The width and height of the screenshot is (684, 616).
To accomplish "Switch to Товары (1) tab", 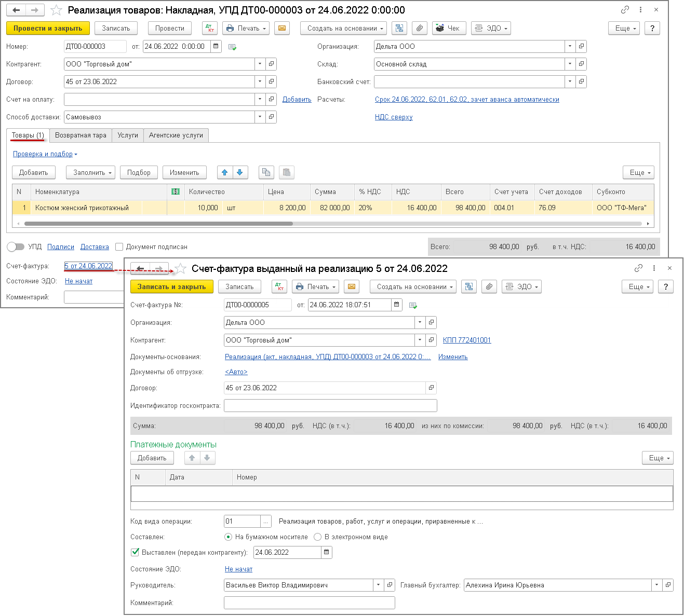I will coord(28,135).
